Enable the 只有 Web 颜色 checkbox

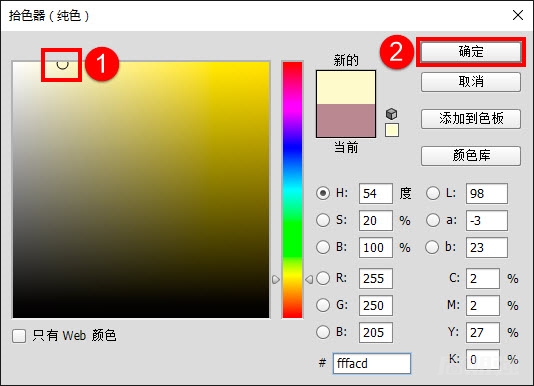[19, 336]
